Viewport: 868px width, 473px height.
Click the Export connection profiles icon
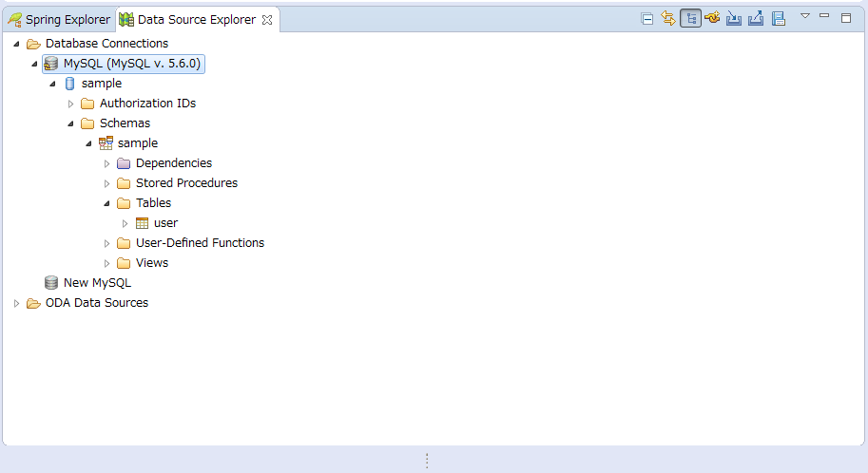point(756,18)
